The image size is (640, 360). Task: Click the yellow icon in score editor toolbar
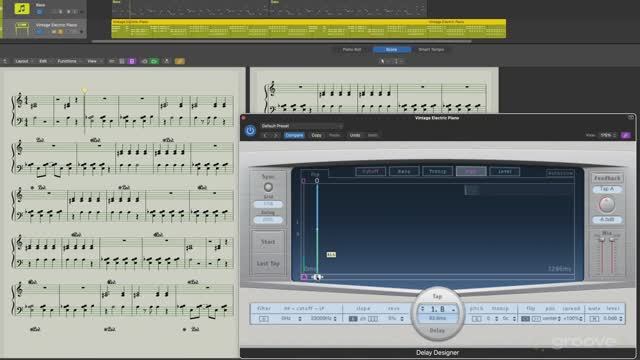pos(180,61)
